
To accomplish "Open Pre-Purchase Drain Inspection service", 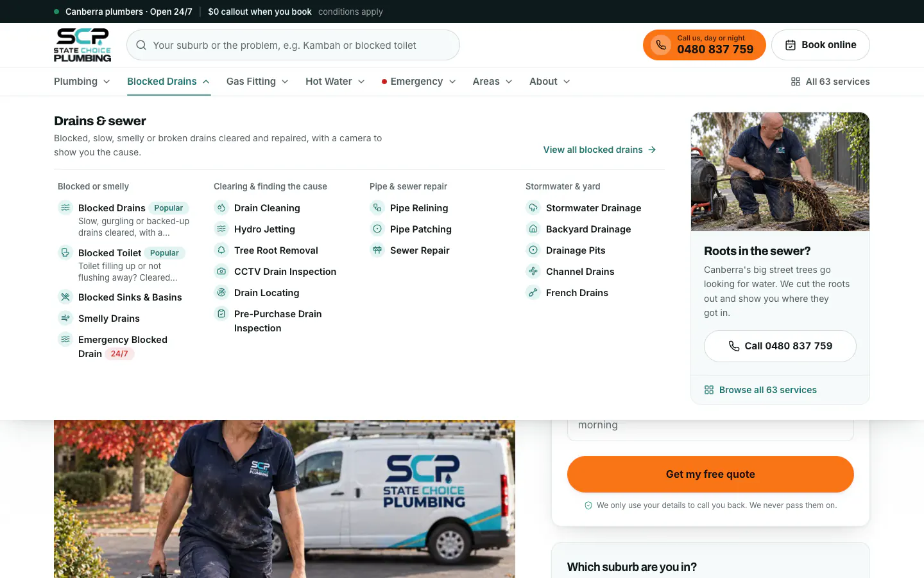I will pos(278,321).
